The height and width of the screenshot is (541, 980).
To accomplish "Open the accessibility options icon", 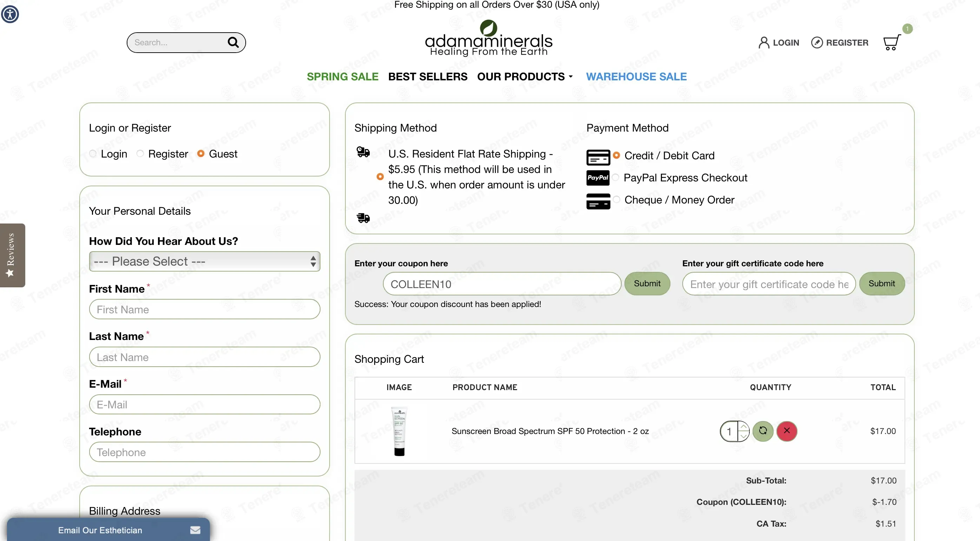I will [x=10, y=14].
